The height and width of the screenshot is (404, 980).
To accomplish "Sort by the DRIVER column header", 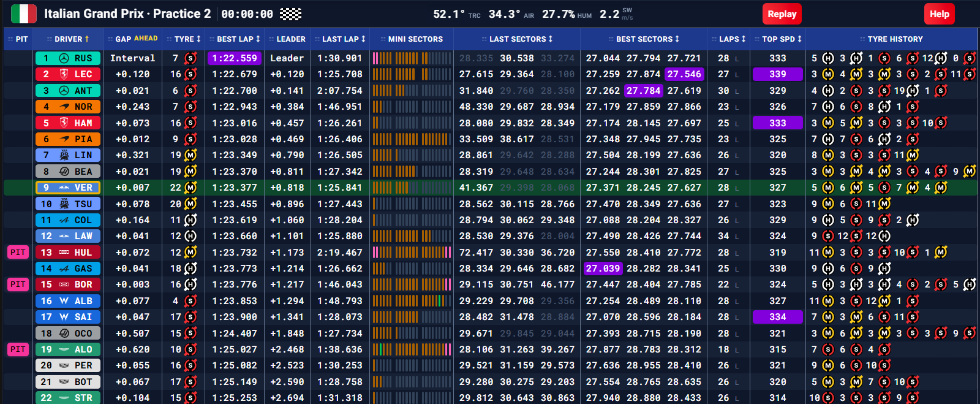I will (x=68, y=39).
